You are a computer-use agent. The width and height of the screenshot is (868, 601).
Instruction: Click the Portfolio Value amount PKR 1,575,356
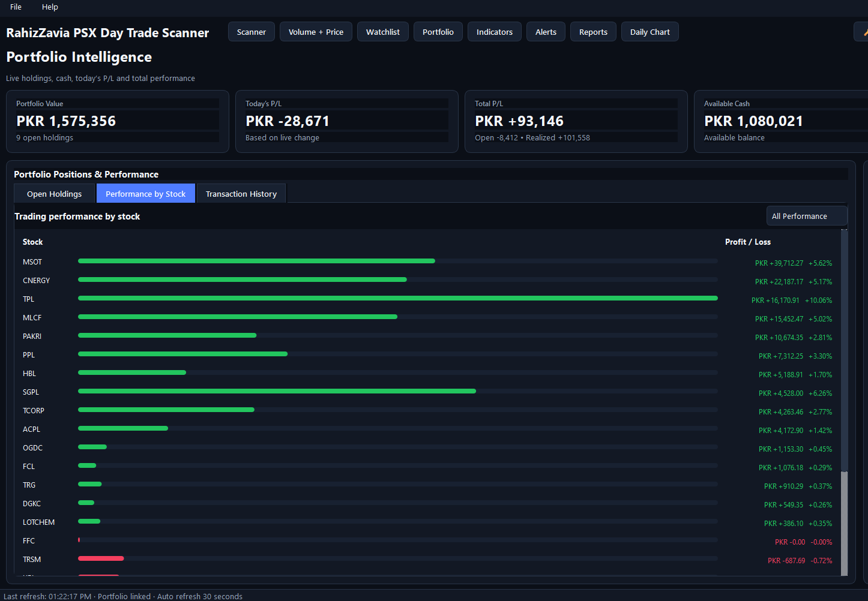(x=66, y=121)
